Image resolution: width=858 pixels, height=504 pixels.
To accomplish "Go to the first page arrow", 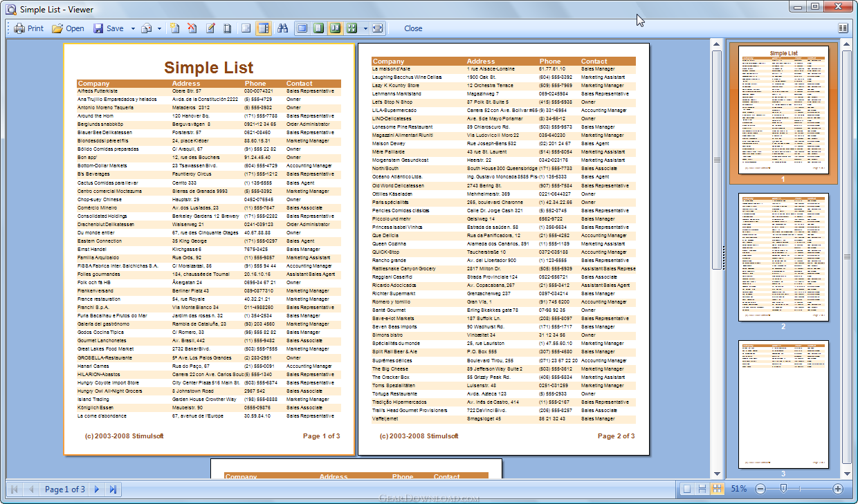I will pyautogui.click(x=13, y=489).
